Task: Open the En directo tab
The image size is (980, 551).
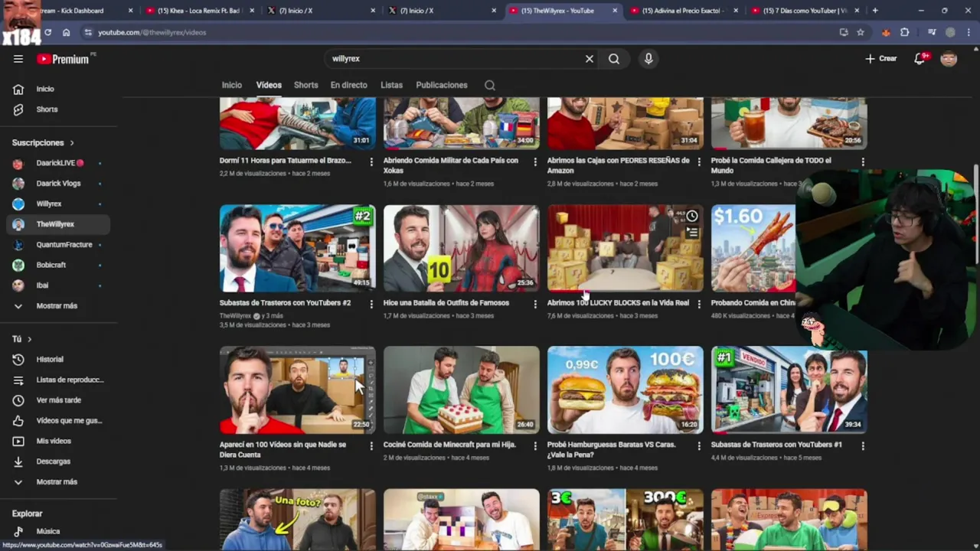Action: point(349,85)
